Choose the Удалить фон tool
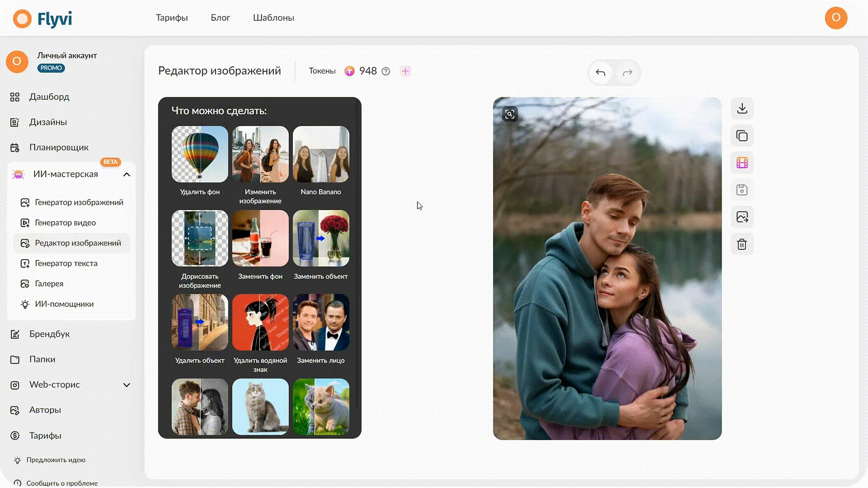This screenshot has height=488, width=868. [200, 161]
